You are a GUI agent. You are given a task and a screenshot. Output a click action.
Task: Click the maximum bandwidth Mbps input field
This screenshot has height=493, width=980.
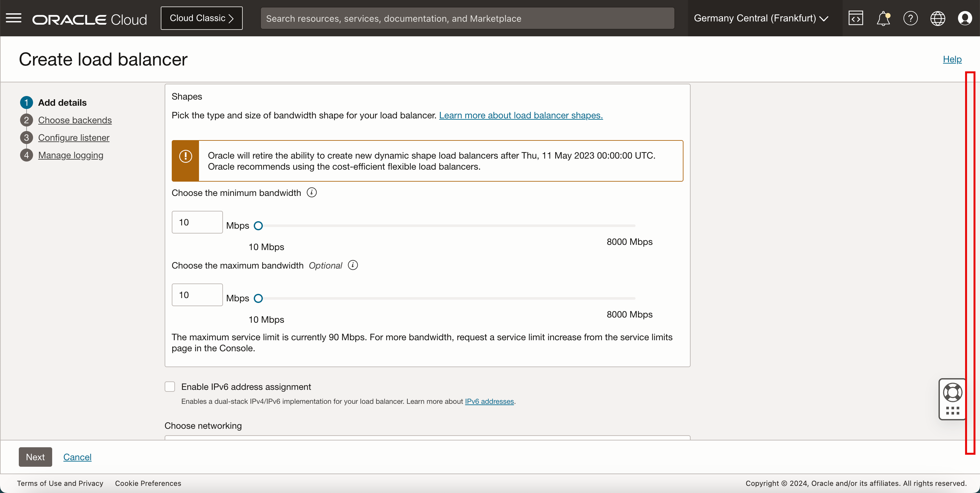[x=197, y=295]
